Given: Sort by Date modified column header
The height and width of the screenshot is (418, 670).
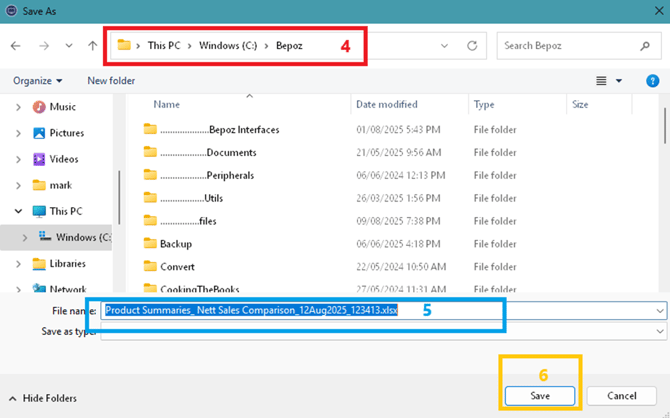Looking at the screenshot, I should tap(385, 104).
